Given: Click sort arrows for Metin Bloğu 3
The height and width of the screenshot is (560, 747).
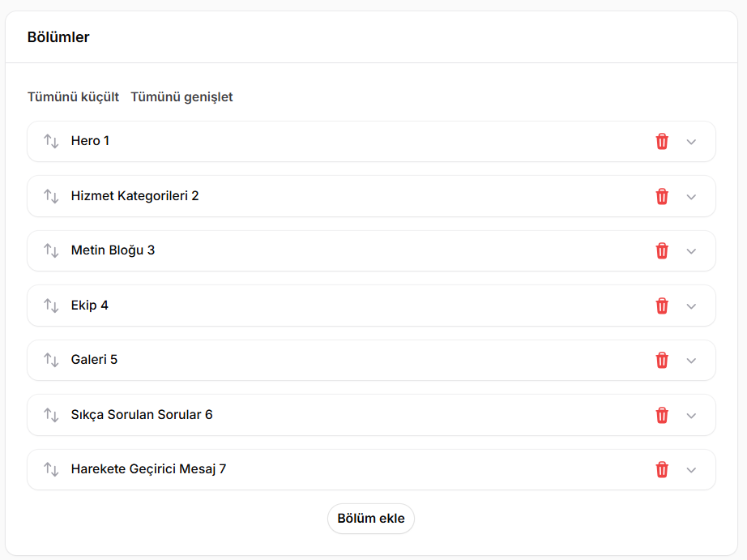Looking at the screenshot, I should click(x=51, y=250).
